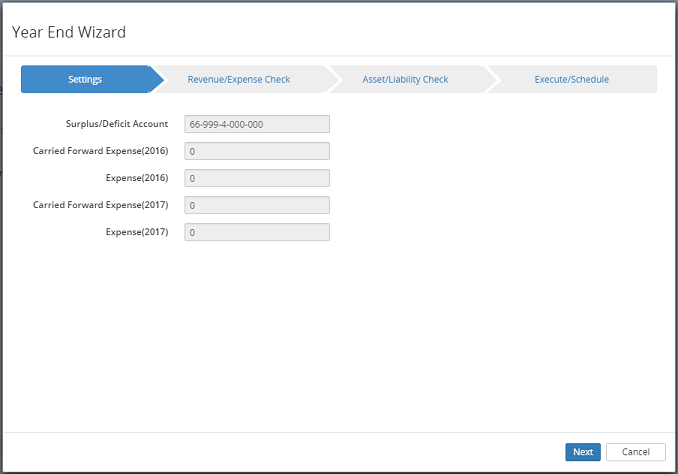The image size is (678, 474).
Task: Click the Carried Forward Expense(2016) label
Action: [x=100, y=151]
